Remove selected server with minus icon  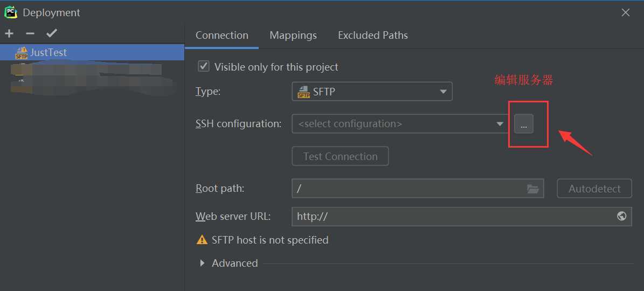[30, 33]
